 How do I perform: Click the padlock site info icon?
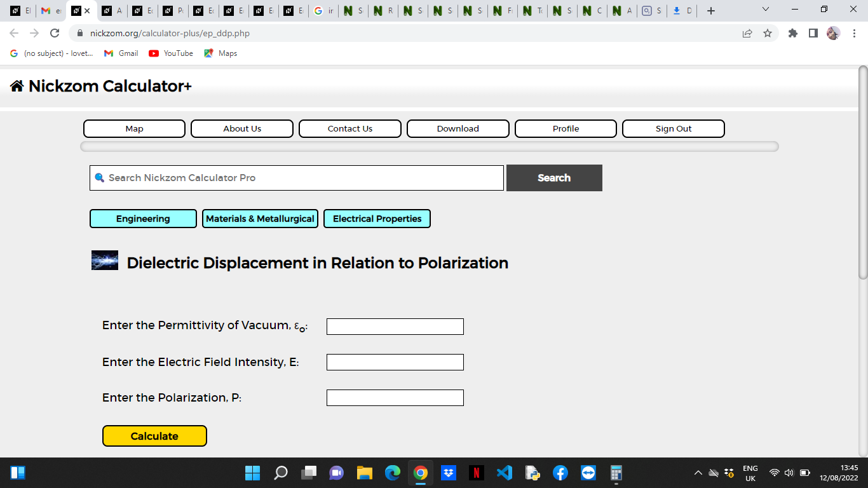[80, 33]
